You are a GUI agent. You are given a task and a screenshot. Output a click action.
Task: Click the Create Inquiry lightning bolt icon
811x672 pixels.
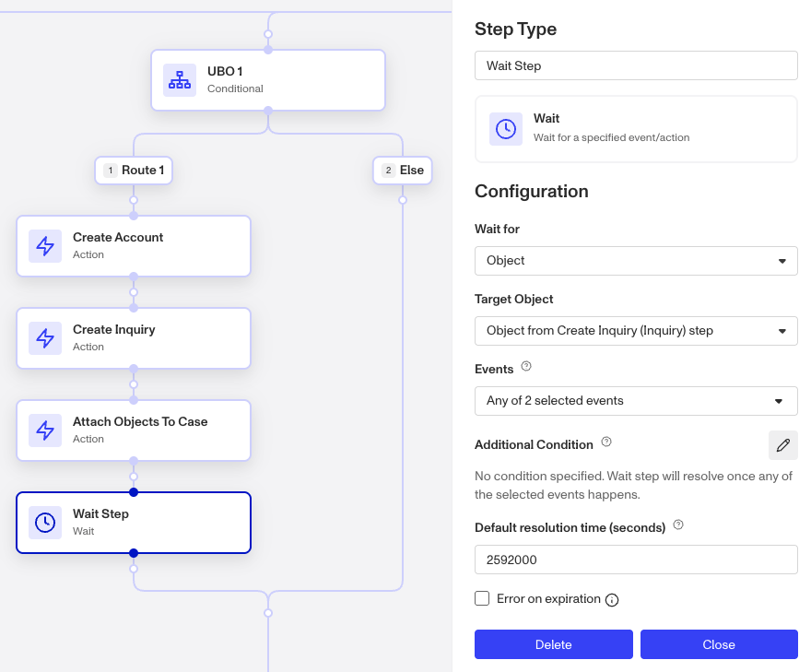[x=45, y=338]
